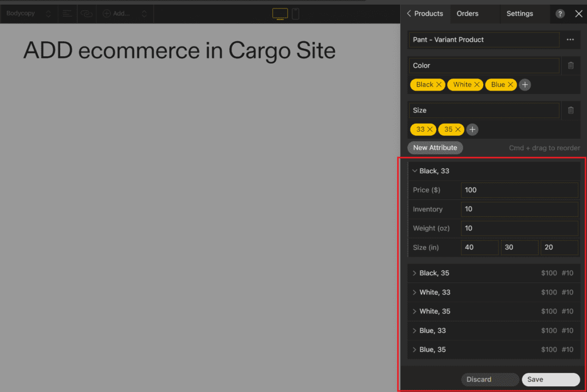This screenshot has width=587, height=392.
Task: Discard the product changes
Action: (490, 379)
